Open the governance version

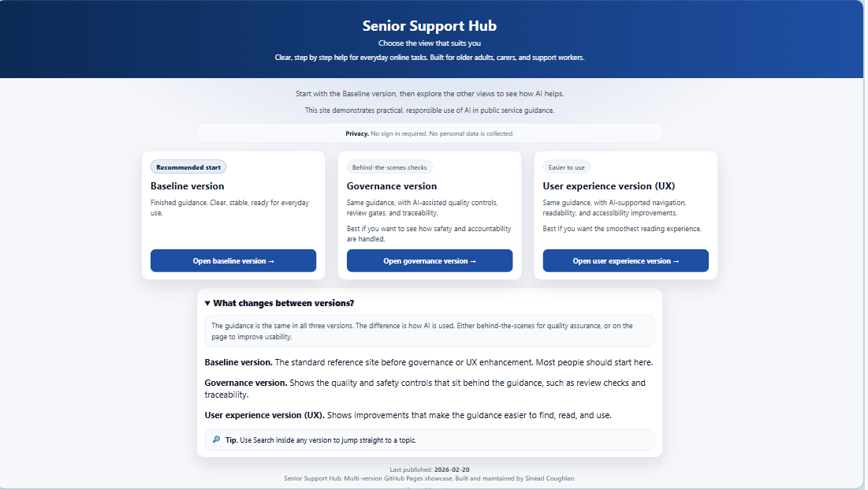(x=430, y=261)
